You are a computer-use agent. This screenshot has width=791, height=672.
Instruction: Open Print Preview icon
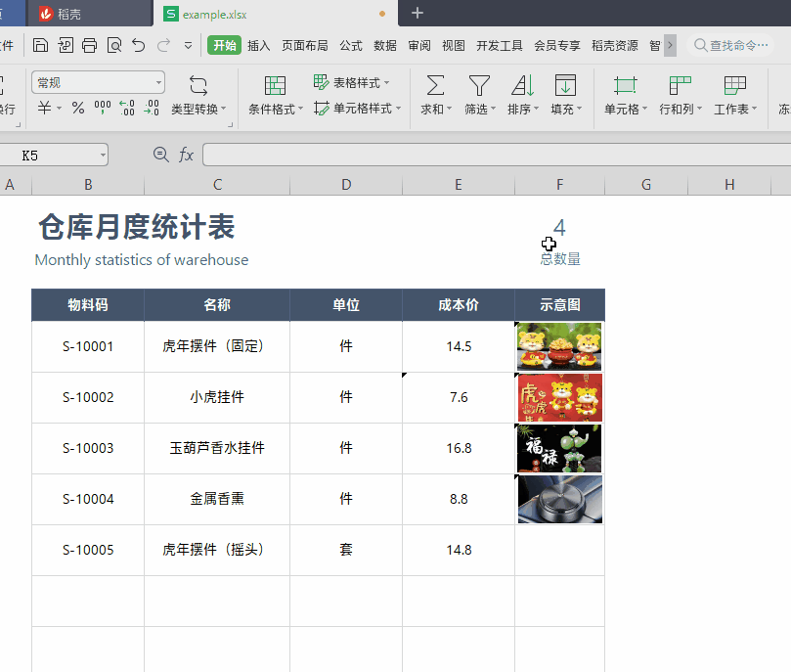tap(114, 45)
